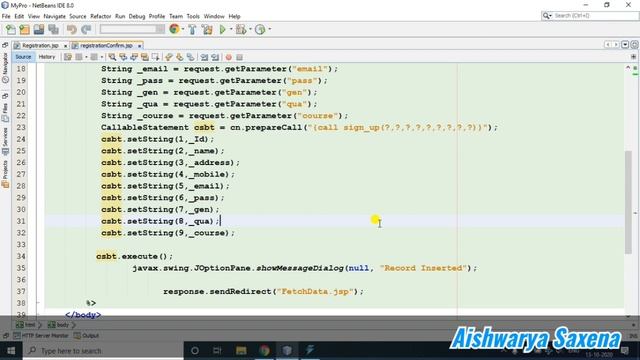Open the Projects side panel tab

point(5,173)
